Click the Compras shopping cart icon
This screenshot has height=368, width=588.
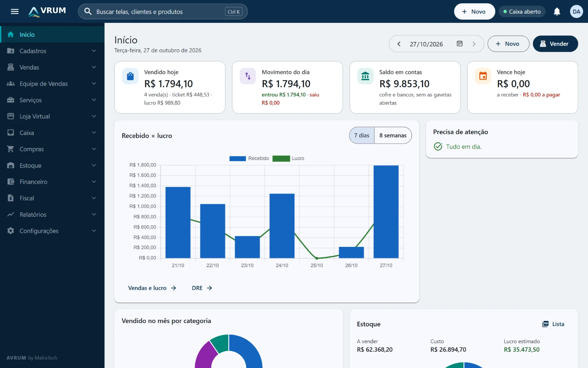pyautogui.click(x=11, y=149)
